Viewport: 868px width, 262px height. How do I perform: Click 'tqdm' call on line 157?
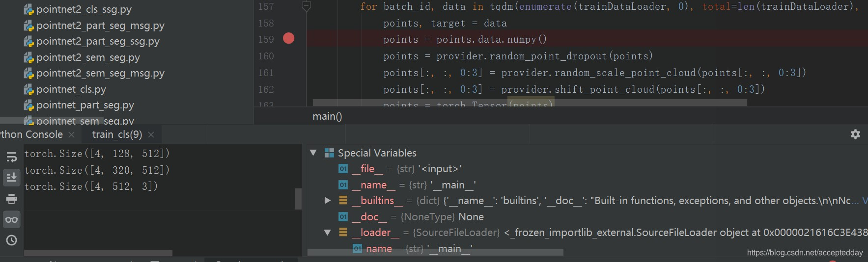(x=501, y=6)
